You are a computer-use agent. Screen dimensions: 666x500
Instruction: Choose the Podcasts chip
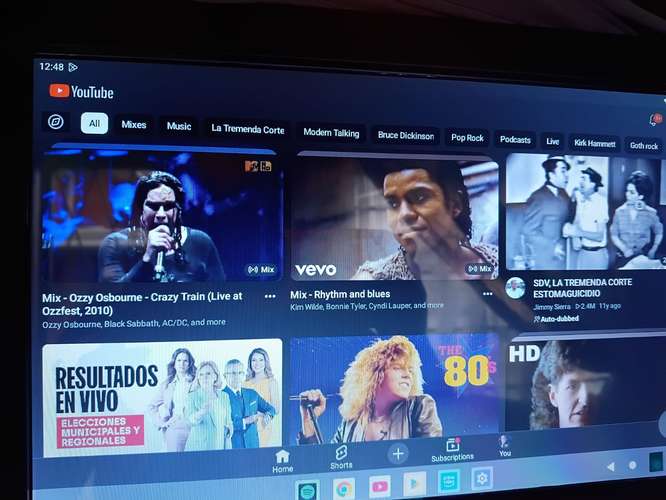tap(515, 139)
